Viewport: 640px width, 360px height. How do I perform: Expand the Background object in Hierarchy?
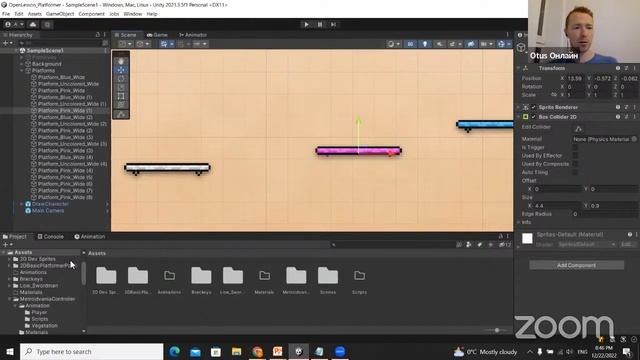[22, 64]
